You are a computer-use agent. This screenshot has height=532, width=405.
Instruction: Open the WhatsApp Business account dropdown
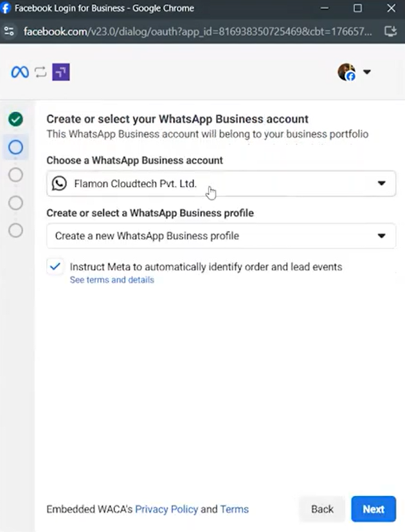tap(381, 183)
